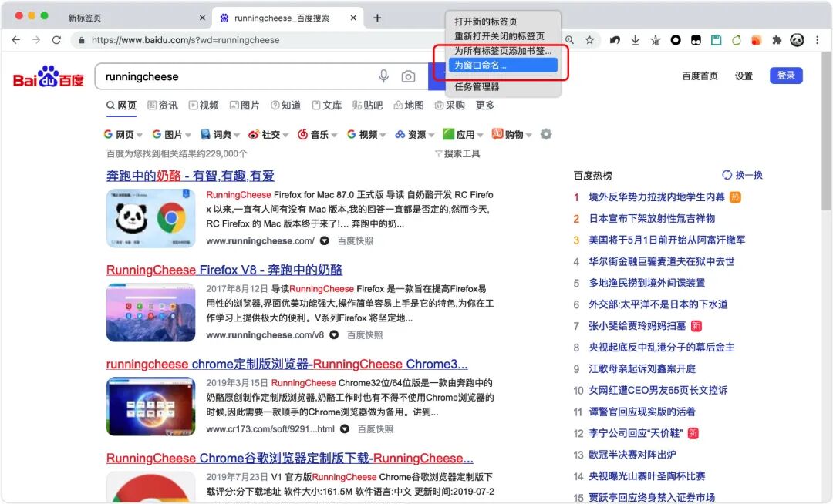Image resolution: width=833 pixels, height=504 pixels.
Task: Click the black circle extension icon
Action: click(x=676, y=40)
